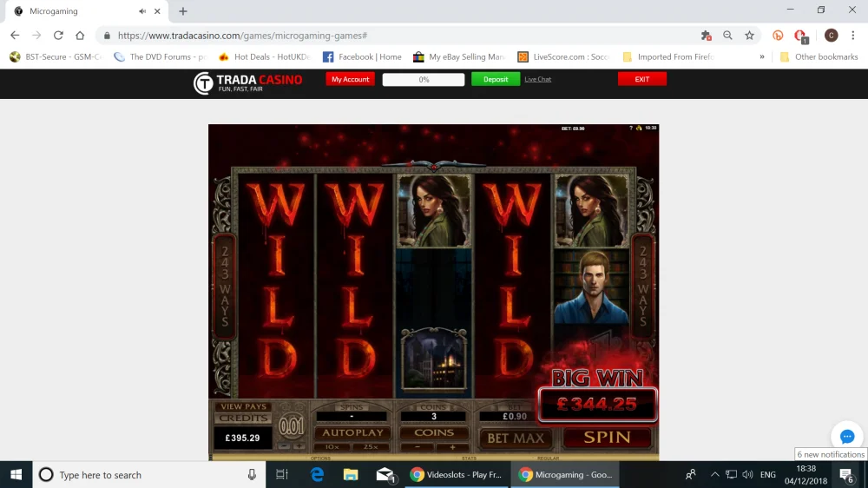The image size is (868, 488).
Task: Lower the 0.01 coin size with minus
Action: coord(284,446)
